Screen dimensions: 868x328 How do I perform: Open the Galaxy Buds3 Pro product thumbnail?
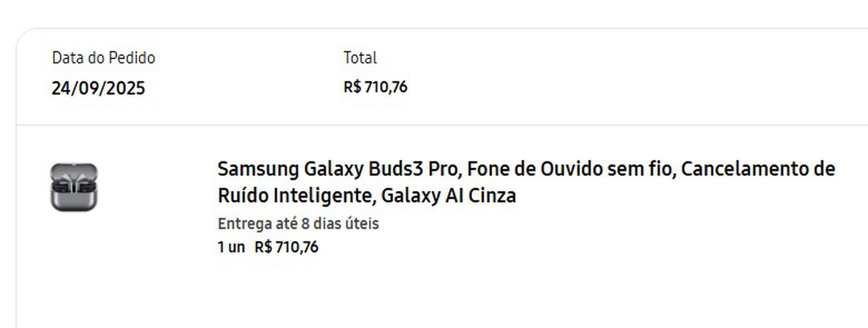(x=74, y=188)
